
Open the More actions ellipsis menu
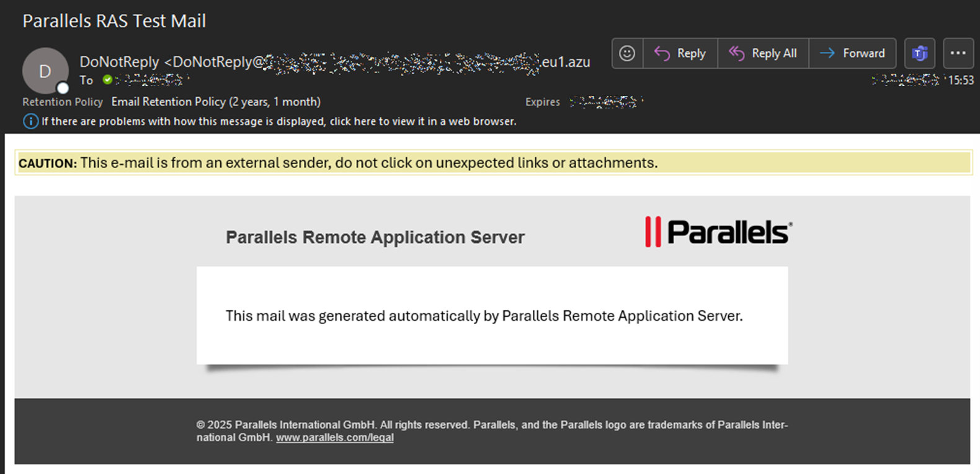[958, 53]
